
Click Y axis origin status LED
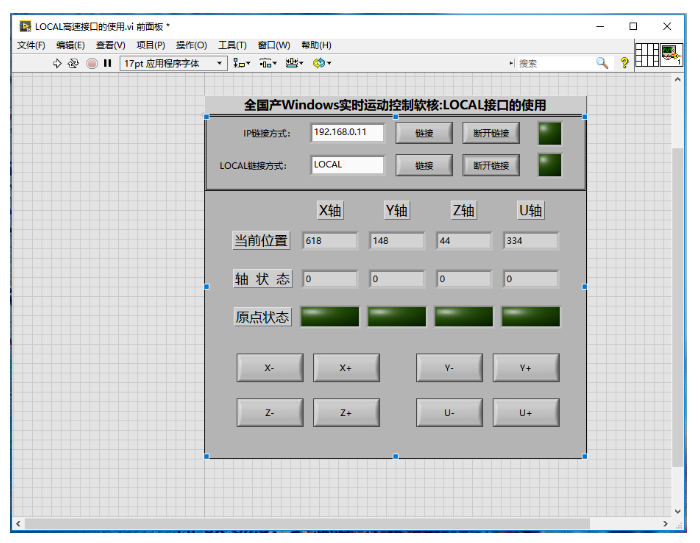[x=397, y=317]
